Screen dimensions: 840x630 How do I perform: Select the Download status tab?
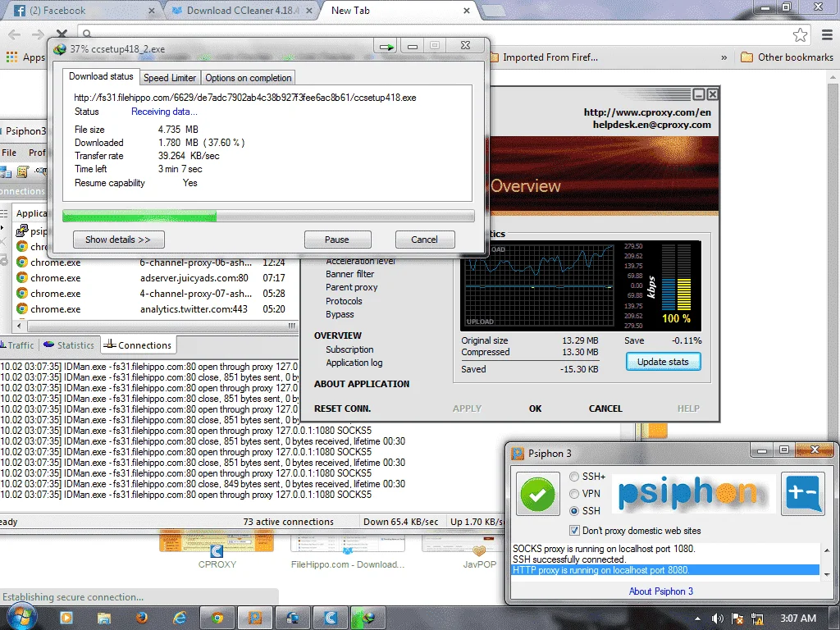pos(101,76)
